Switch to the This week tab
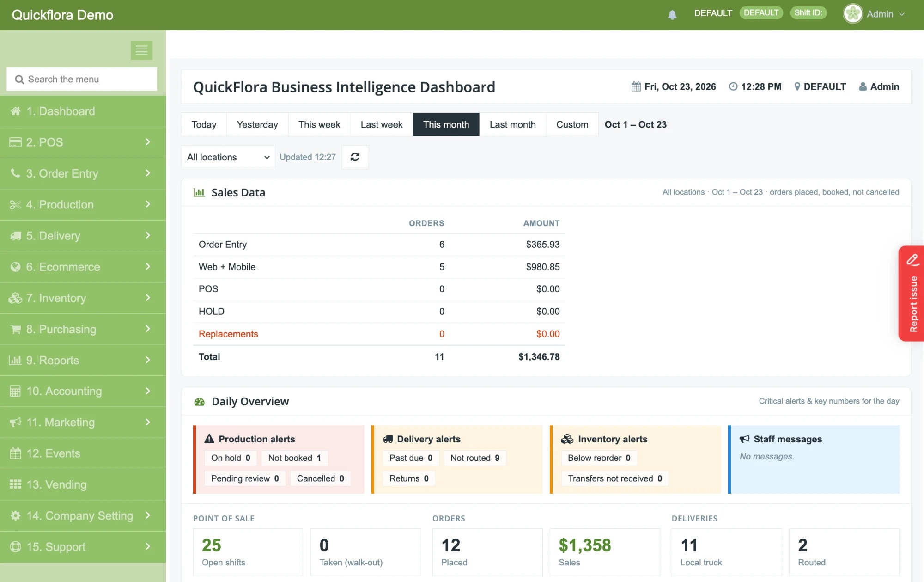The width and height of the screenshot is (924, 582). pyautogui.click(x=319, y=124)
